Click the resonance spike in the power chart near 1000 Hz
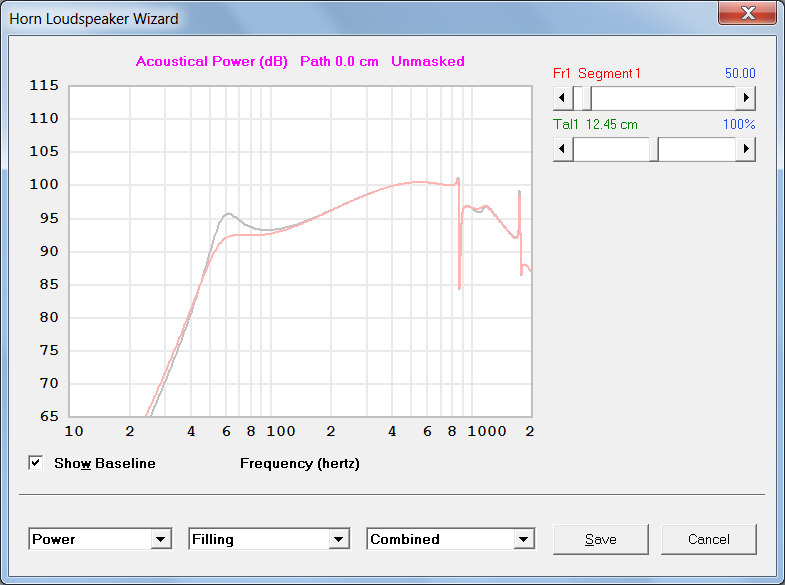The width and height of the screenshot is (785, 585). click(x=459, y=233)
